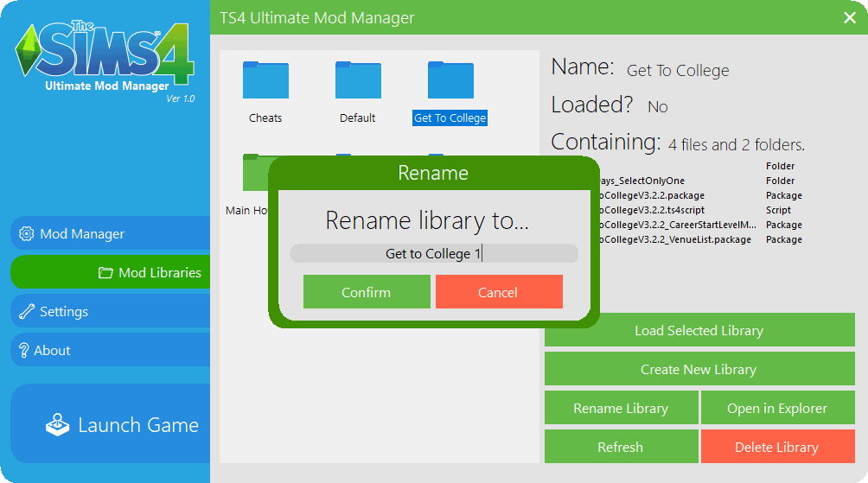This screenshot has height=483, width=868.
Task: Go to the Settings section
Action: tap(63, 312)
